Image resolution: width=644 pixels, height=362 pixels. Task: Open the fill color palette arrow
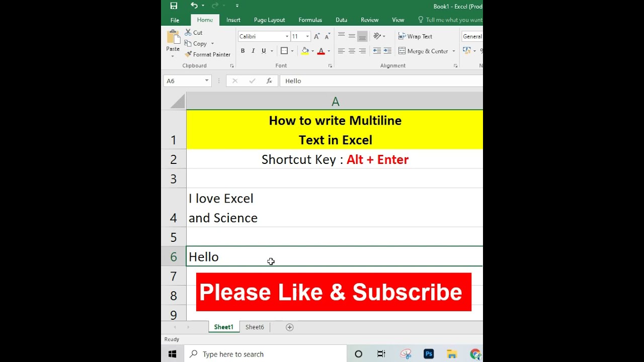[312, 51]
